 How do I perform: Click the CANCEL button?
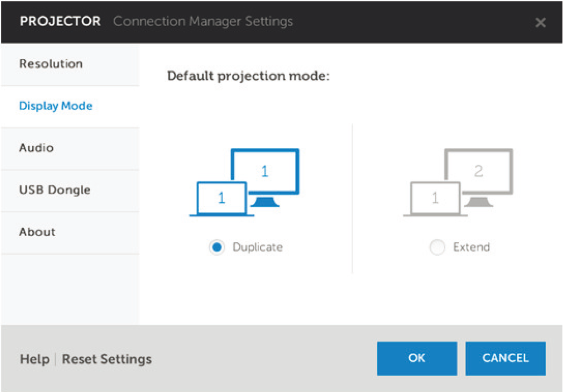505,358
